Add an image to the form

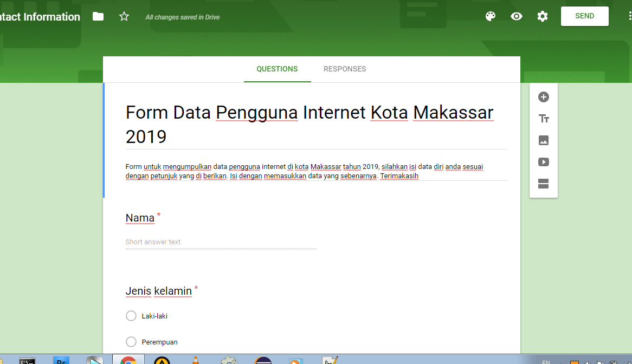(x=543, y=140)
